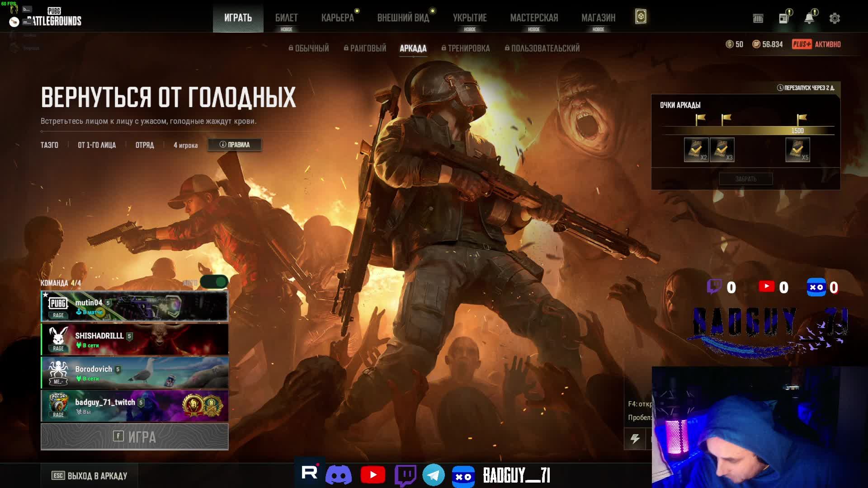Viewport: 868px width, 488px height.
Task: Click the crate icon after Магазин
Action: [x=641, y=17]
